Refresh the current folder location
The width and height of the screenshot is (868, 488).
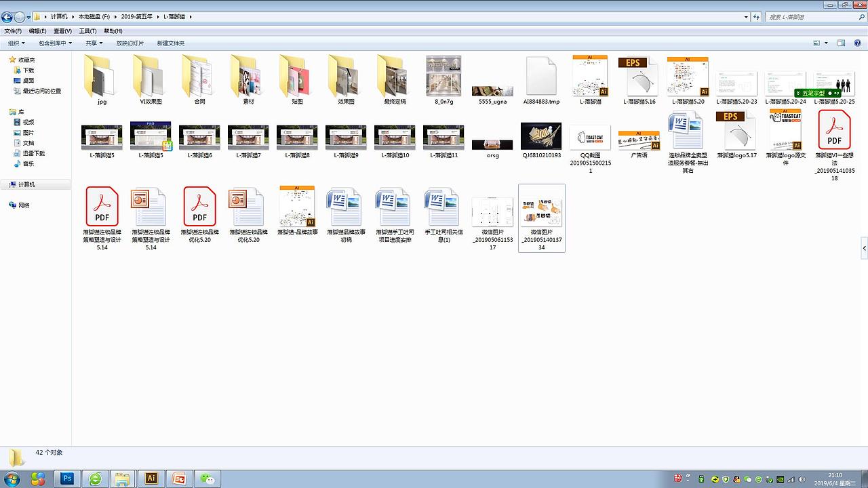757,17
